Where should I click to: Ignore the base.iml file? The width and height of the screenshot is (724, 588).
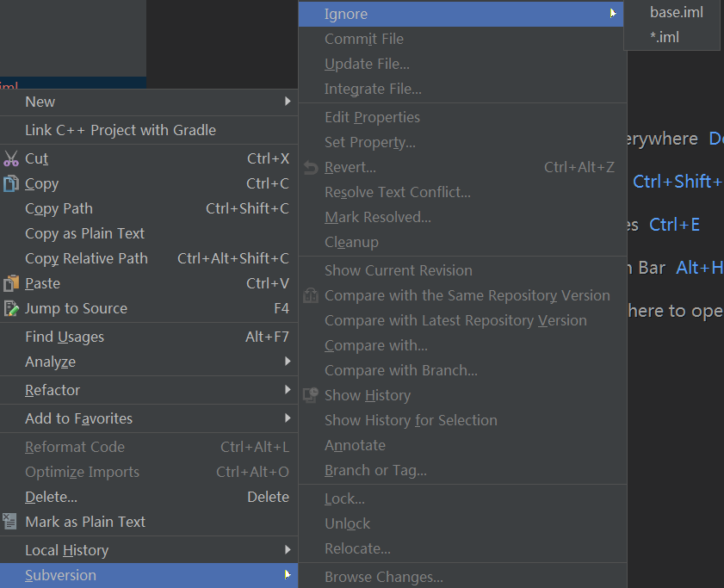coord(676,12)
